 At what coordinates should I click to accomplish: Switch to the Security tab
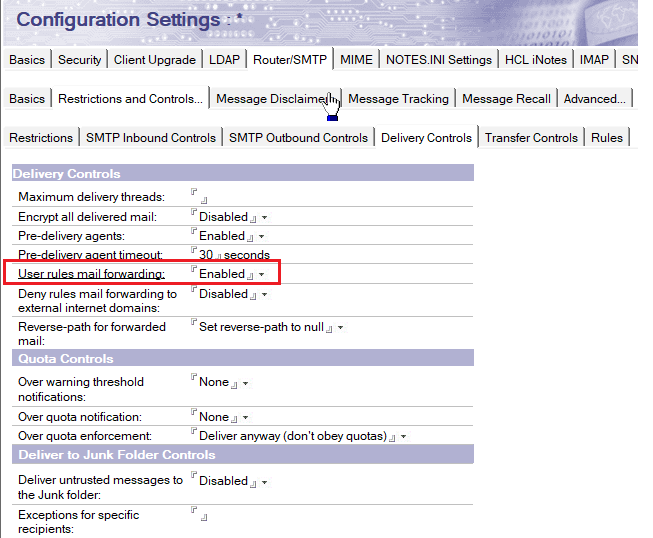coord(79,60)
